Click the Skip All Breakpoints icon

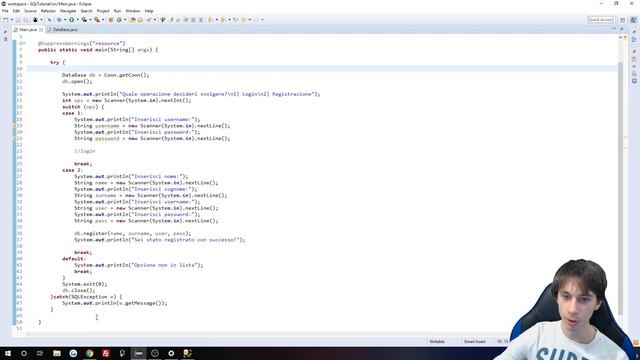(49, 20)
